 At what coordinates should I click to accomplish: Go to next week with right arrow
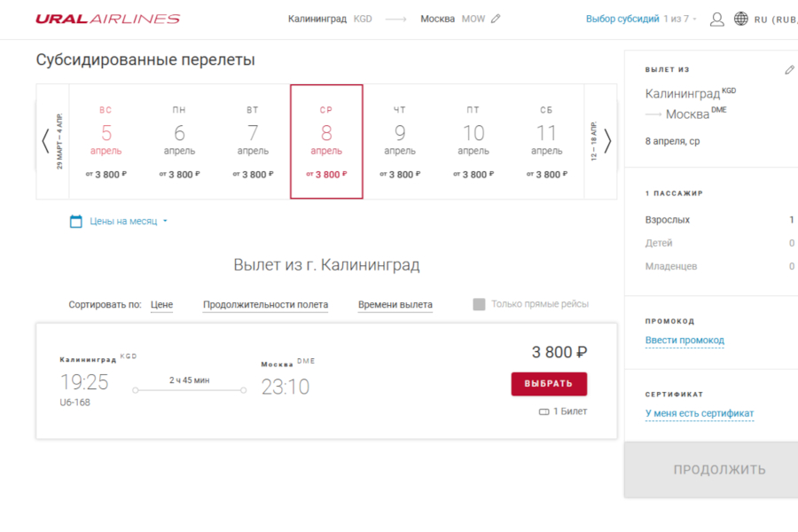click(607, 141)
